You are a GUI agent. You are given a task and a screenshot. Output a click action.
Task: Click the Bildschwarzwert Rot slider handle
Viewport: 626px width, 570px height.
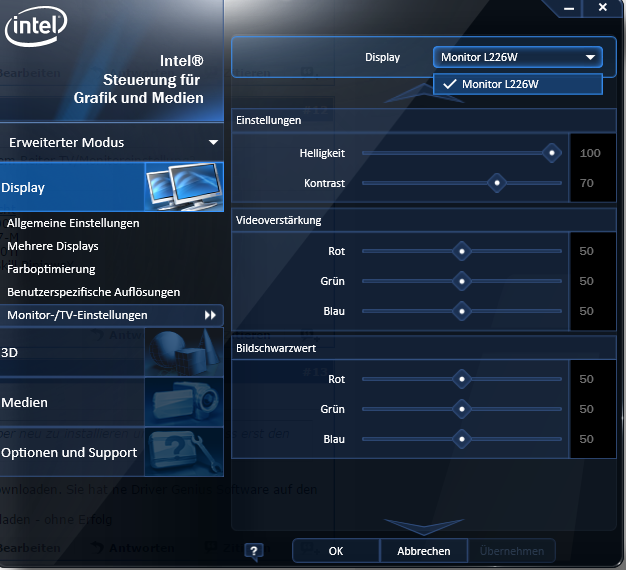pos(462,379)
